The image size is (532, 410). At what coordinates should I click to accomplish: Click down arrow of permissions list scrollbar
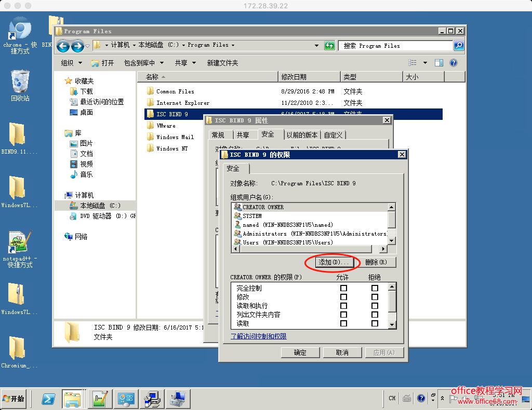pos(392,325)
